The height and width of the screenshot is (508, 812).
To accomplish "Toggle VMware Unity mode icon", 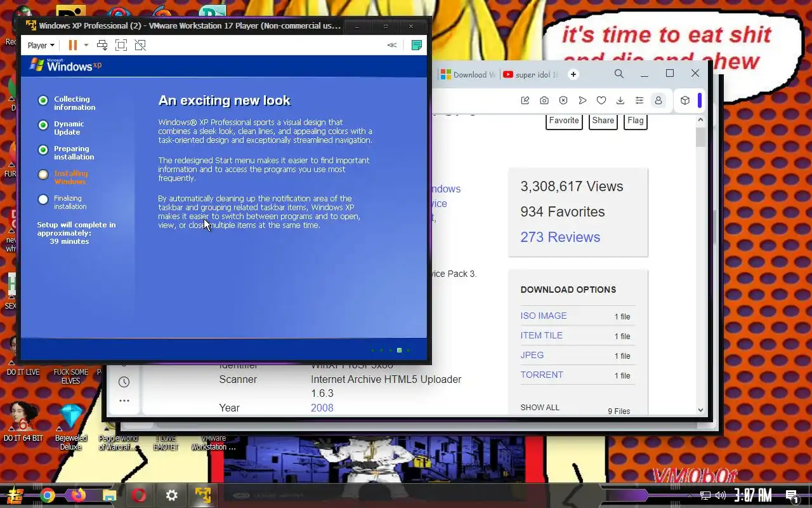I will pyautogui.click(x=140, y=45).
